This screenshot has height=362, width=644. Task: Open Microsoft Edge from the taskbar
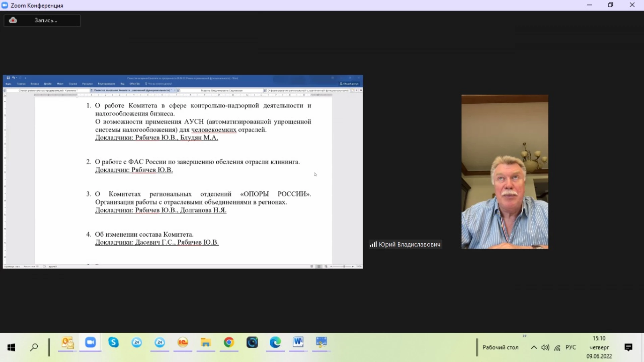click(275, 343)
